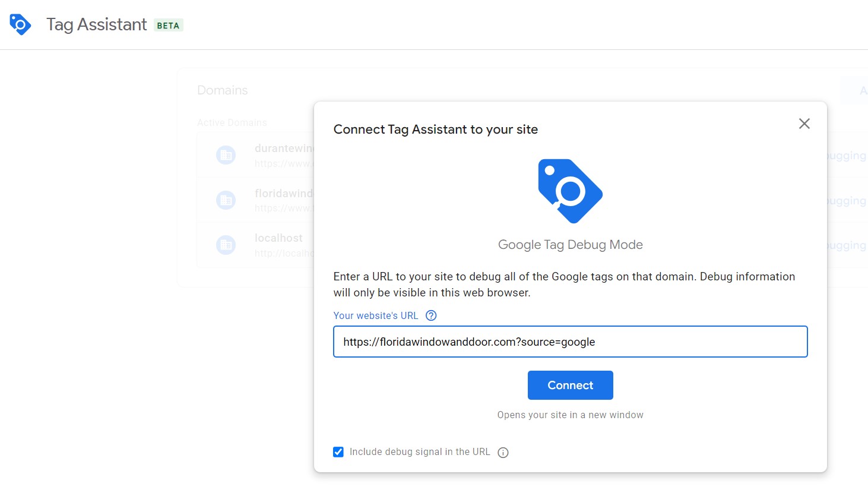Click the large Google Tag Debug Mode icon
This screenshot has height=496, width=868.
(571, 191)
